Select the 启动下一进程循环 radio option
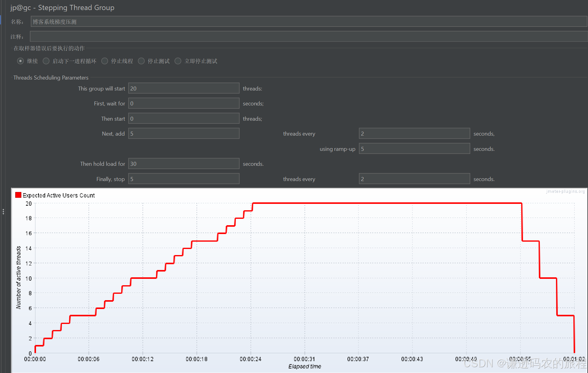The width and height of the screenshot is (588, 373). 46,61
